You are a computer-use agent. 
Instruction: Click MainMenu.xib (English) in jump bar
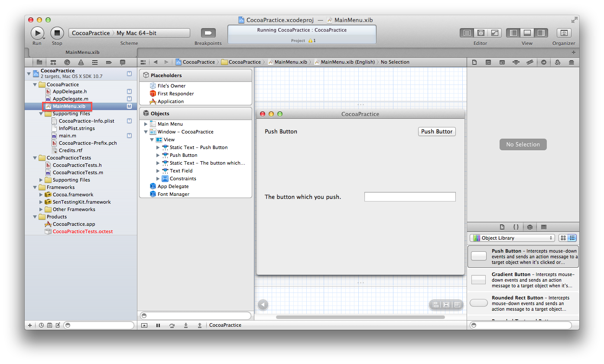point(344,62)
